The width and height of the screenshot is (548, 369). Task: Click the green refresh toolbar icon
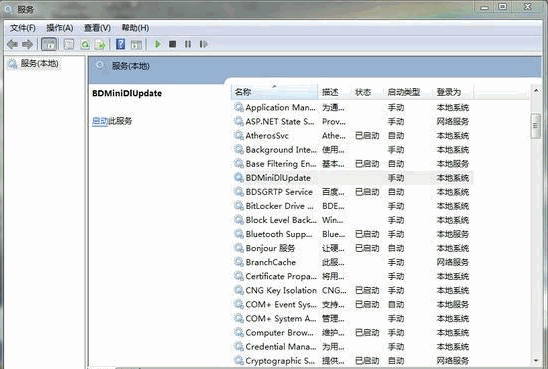click(x=85, y=44)
